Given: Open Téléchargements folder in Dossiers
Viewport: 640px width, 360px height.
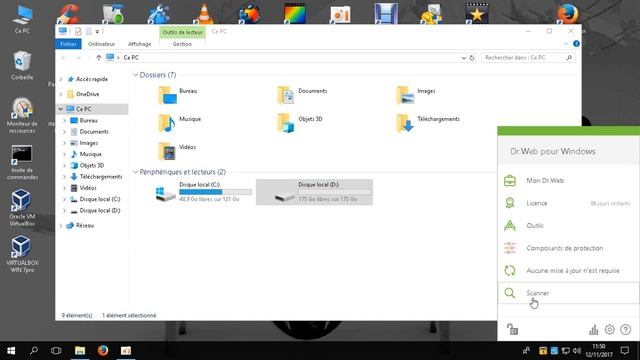Looking at the screenshot, I should [x=428, y=123].
